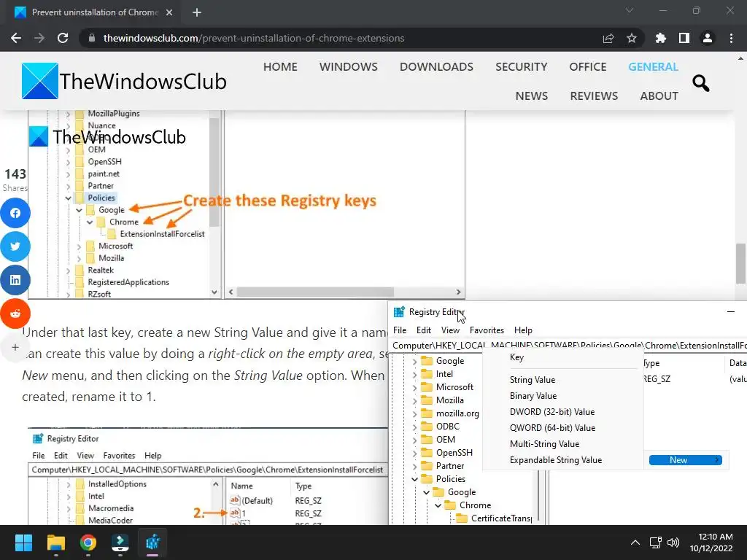
Task: Expand the ODBC key in Registry Editor
Action: tap(414, 427)
